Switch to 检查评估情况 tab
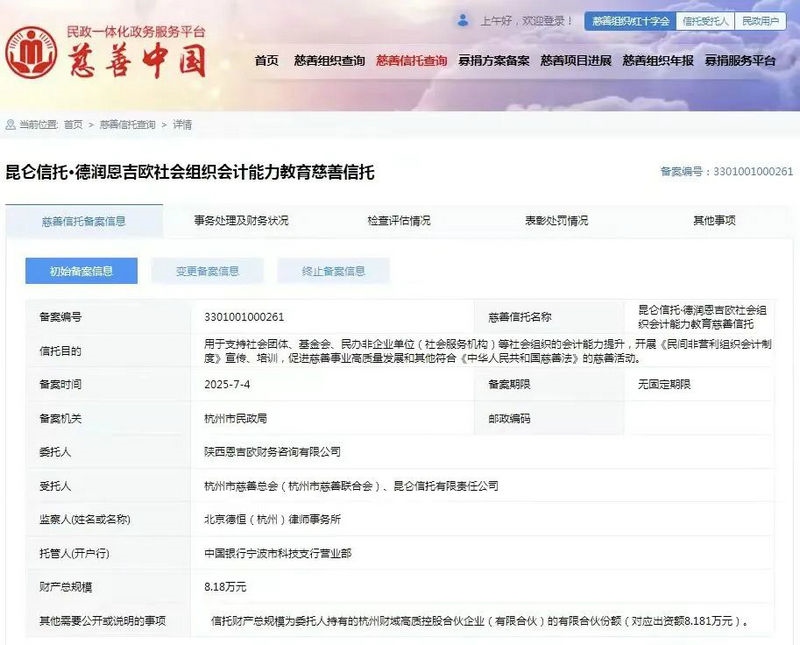 click(399, 220)
